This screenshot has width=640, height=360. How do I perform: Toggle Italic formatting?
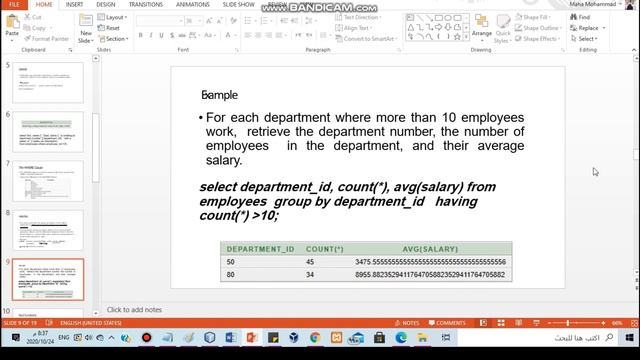coord(151,36)
